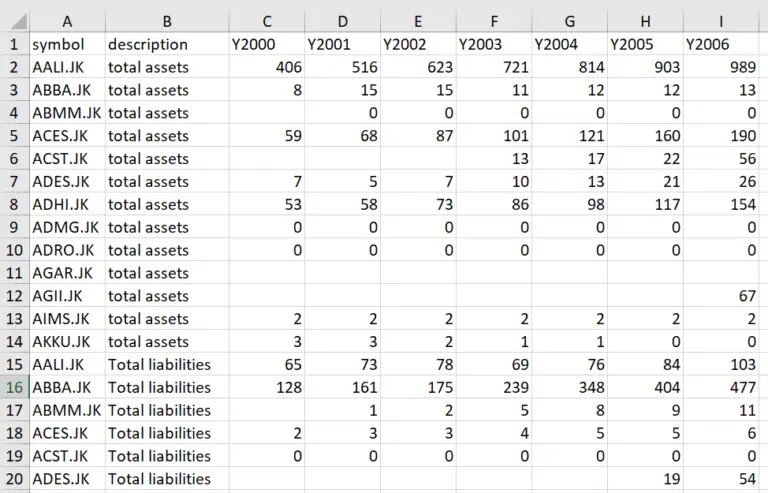Viewport: 768px width, 493px height.
Task: Select row 11 header
Action: tap(14, 273)
